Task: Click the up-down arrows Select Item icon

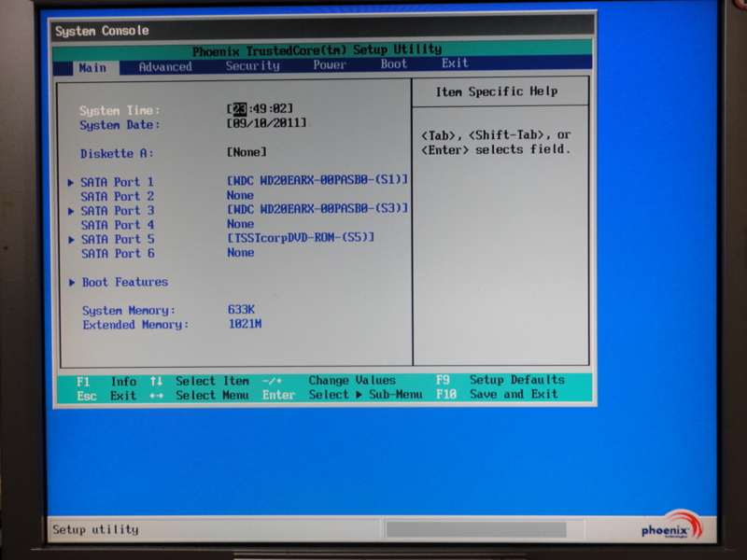Action: pyautogui.click(x=156, y=382)
